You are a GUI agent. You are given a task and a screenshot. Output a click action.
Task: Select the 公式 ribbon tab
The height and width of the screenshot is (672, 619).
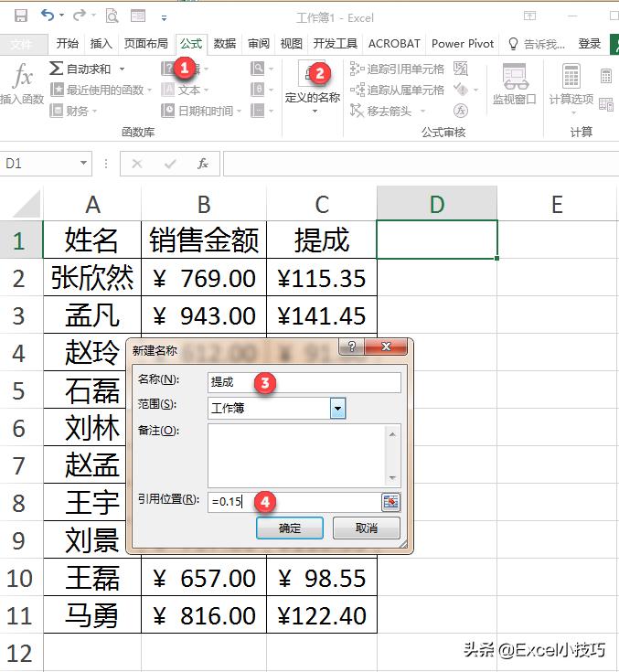click(x=191, y=44)
